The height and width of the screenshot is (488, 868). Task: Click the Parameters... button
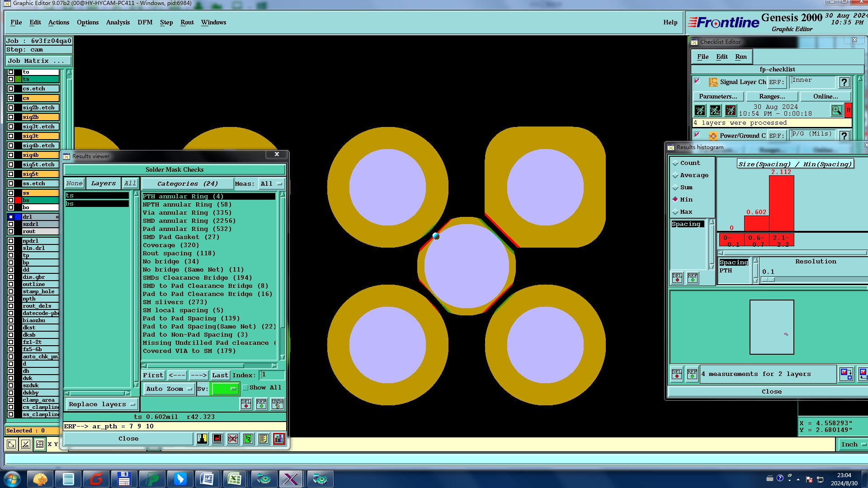pyautogui.click(x=717, y=96)
